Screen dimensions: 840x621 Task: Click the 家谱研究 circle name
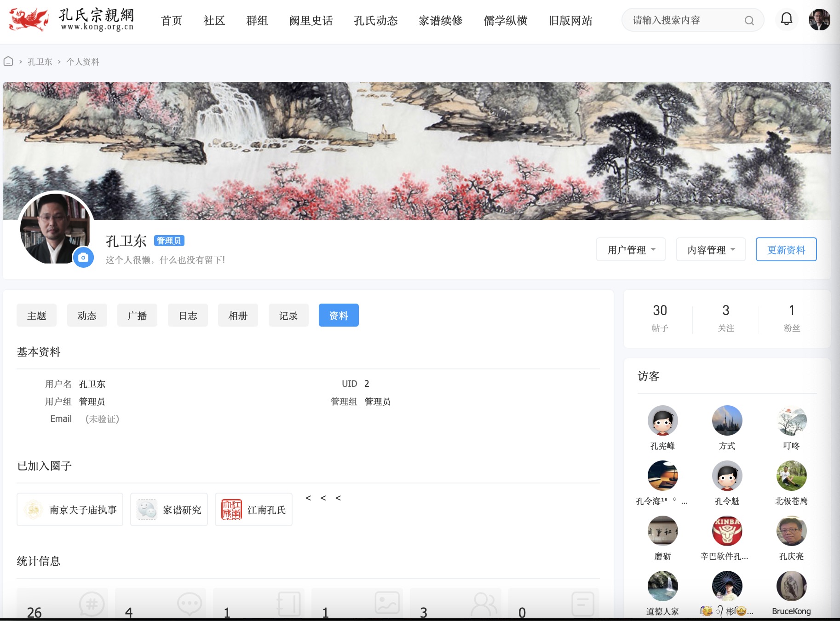(182, 510)
